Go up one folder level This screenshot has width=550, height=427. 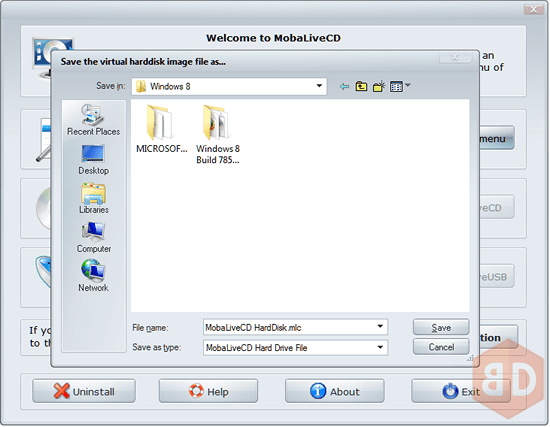[x=361, y=86]
